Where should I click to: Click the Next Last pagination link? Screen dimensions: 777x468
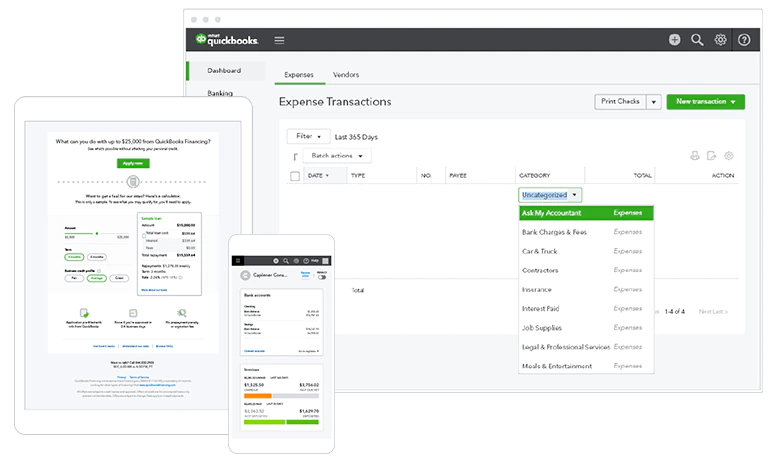click(x=713, y=311)
